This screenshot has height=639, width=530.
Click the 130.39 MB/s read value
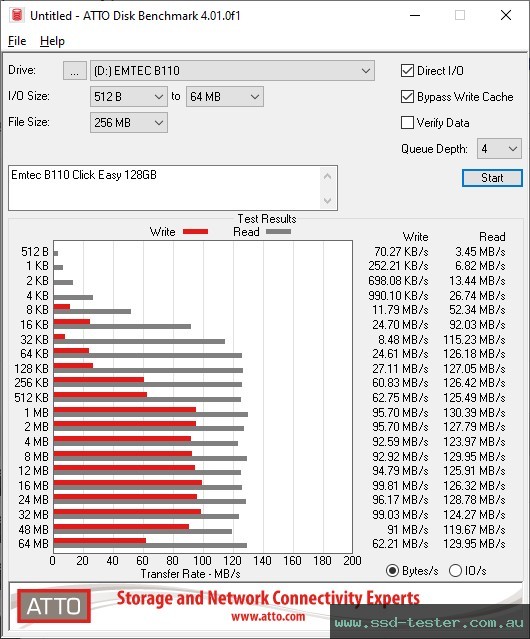point(474,412)
